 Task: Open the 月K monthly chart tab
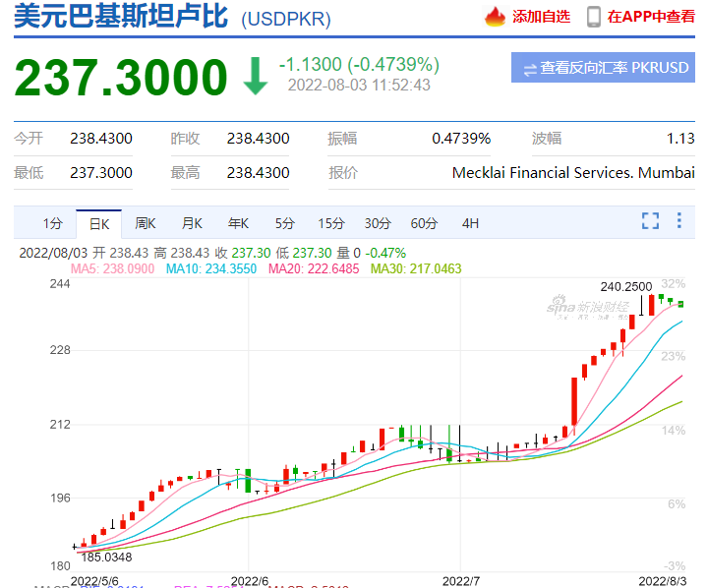[x=192, y=223]
